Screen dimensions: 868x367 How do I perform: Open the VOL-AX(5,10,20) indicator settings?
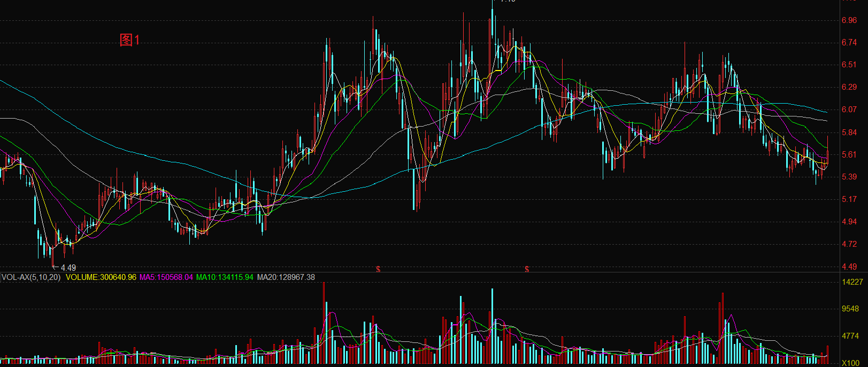click(x=31, y=277)
